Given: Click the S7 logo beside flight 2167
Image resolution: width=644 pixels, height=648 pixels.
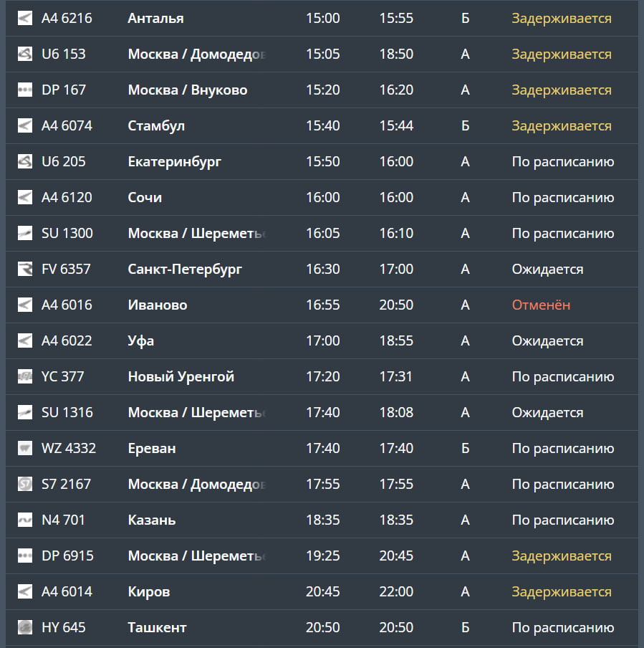Looking at the screenshot, I should (25, 484).
